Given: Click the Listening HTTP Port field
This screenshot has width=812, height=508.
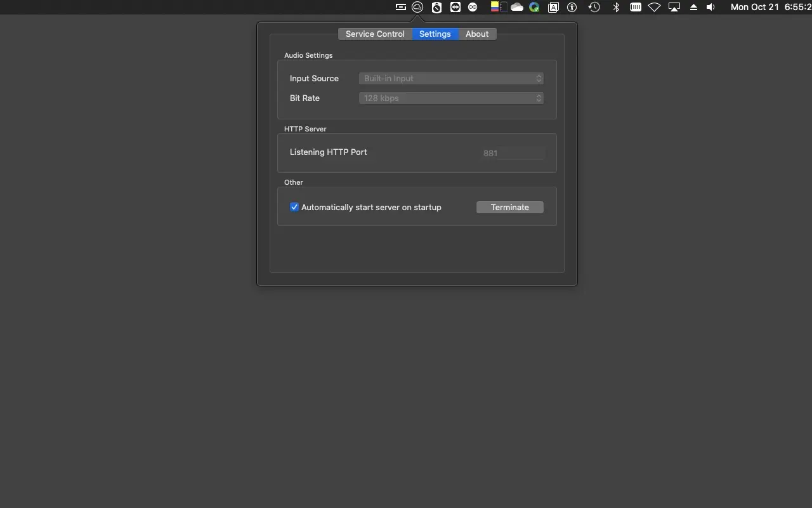Looking at the screenshot, I should point(512,152).
